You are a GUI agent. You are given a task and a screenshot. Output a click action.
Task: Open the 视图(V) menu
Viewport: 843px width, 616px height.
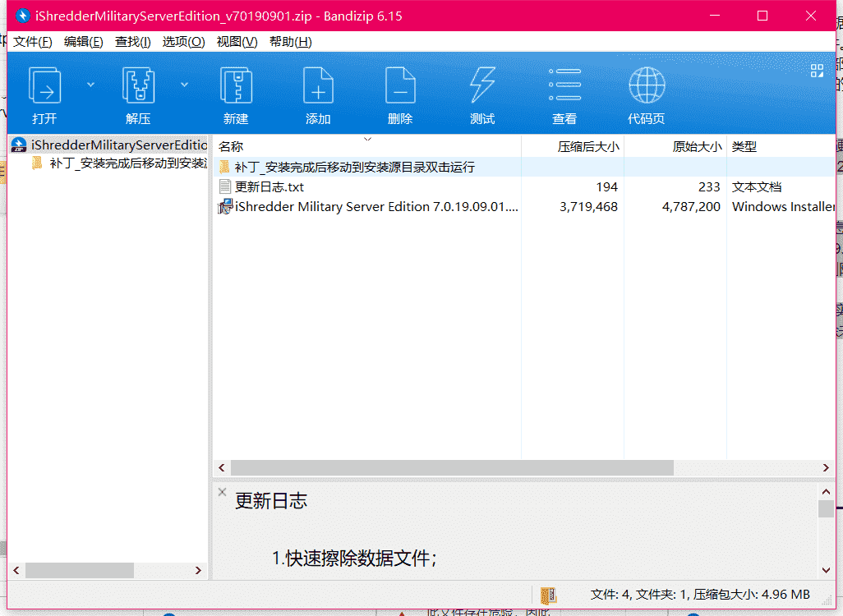coord(237,42)
